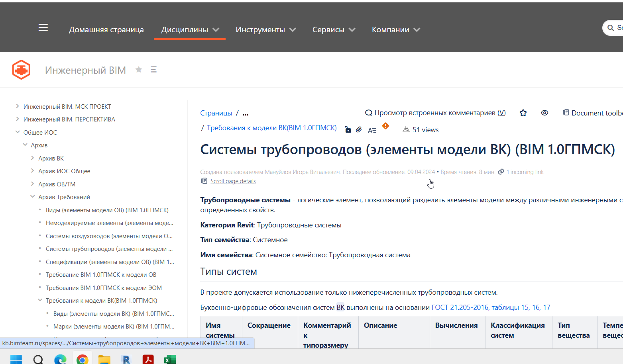
Task: Open inline comments view (Просмотр встроенных комментариев)
Action: coord(435,113)
